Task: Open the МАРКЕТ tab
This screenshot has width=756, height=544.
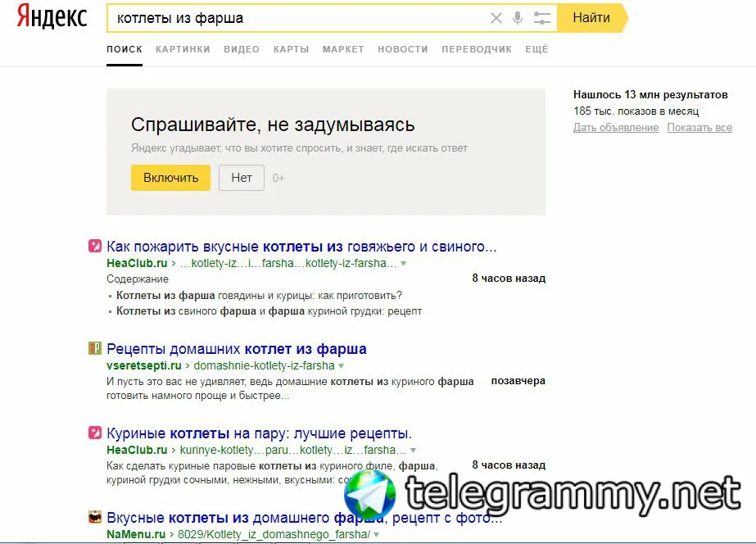Action: point(343,49)
